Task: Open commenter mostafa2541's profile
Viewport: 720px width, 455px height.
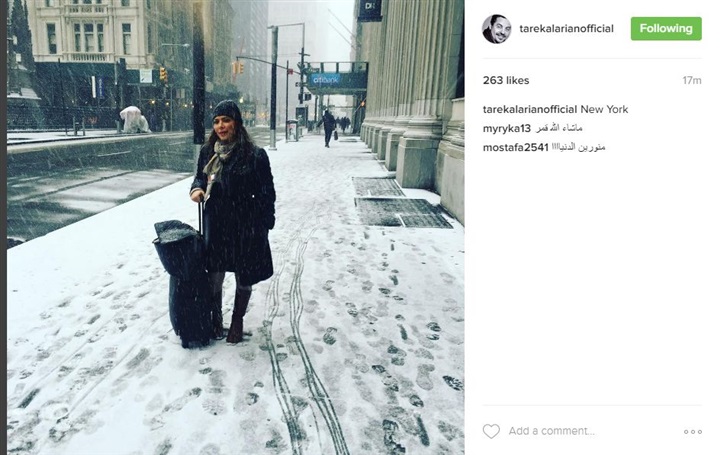Action: pos(516,147)
